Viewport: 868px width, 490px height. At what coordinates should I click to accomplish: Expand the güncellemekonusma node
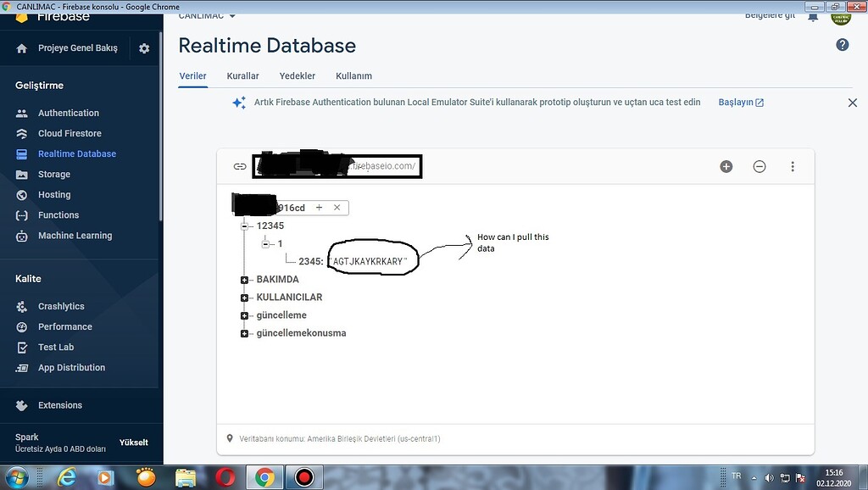(244, 333)
